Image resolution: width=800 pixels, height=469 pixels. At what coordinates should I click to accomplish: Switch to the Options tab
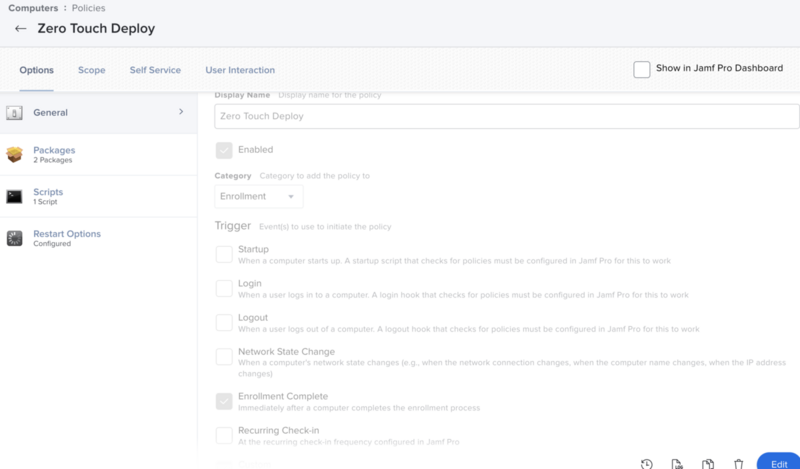(36, 70)
